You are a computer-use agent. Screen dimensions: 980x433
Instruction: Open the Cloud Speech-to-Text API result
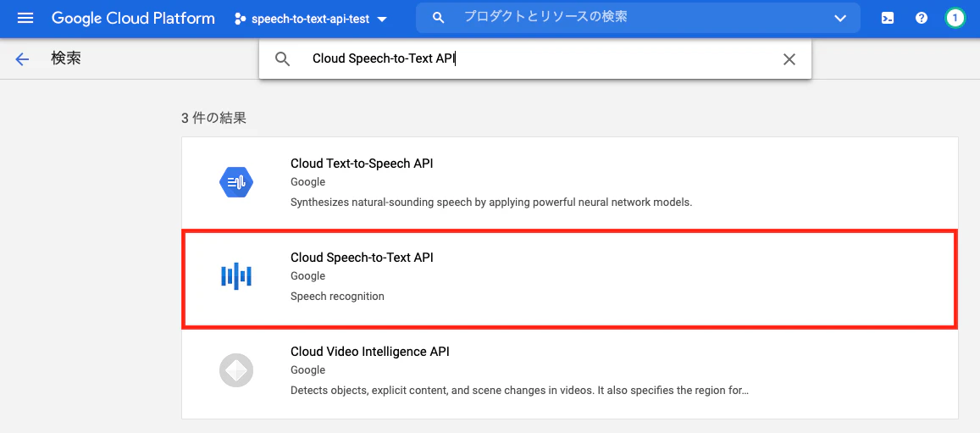(x=569, y=279)
